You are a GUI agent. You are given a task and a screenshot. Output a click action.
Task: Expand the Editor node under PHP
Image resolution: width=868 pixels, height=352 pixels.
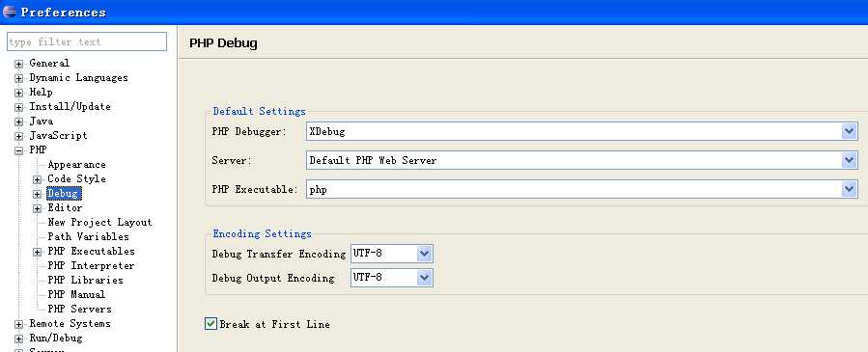(x=37, y=208)
